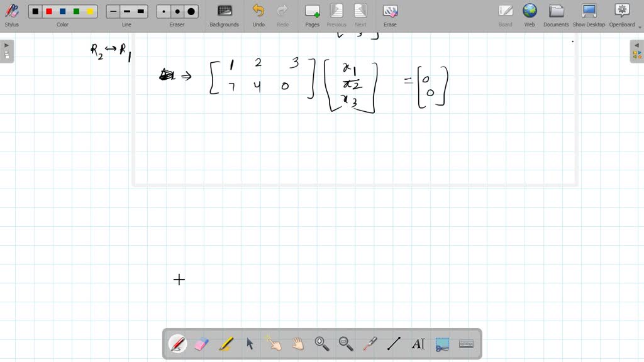This screenshot has width=644, height=362.
Task: Select the Hand tool to scroll the page
Action: [297, 343]
